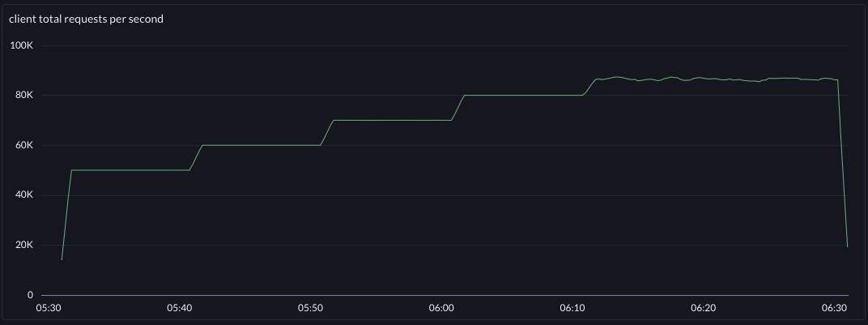Click the 06:20 time axis label
Viewport: 868px width, 325px height.
703,309
